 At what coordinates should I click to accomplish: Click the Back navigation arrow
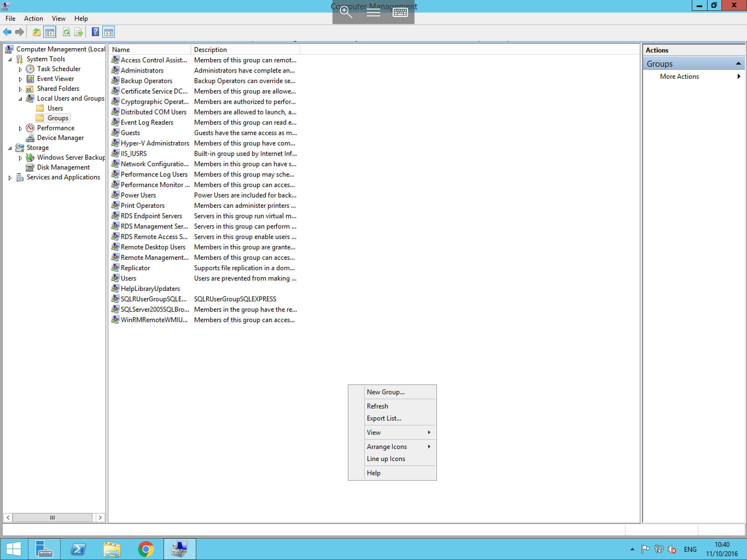(7, 32)
